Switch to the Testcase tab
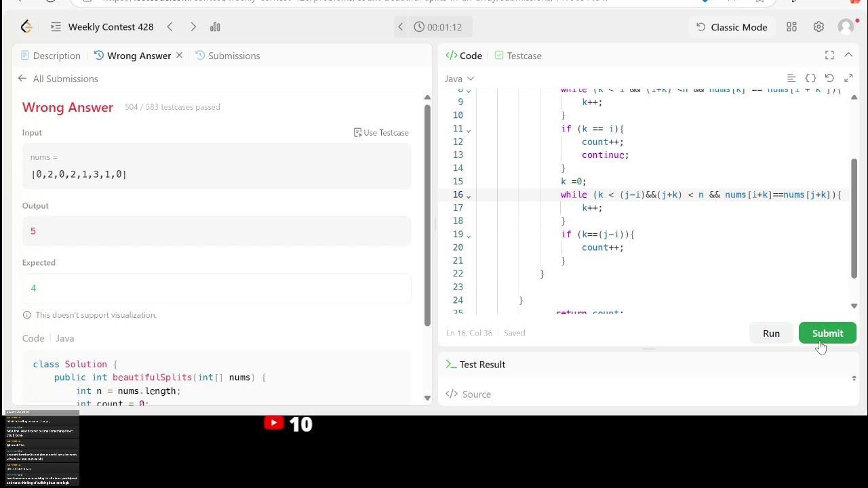The height and width of the screenshot is (488, 868). pos(518,56)
